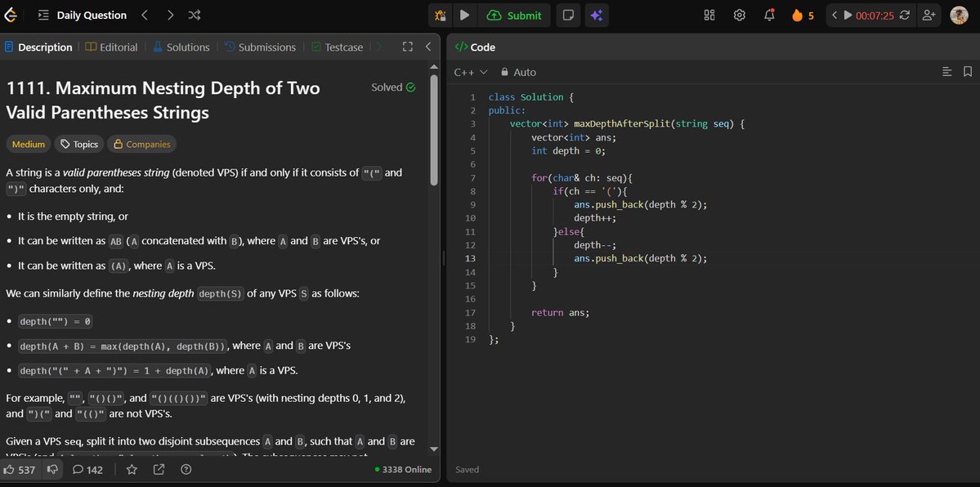This screenshot has height=487, width=980.
Task: Bookmark the code editor snippet
Action: point(968,72)
